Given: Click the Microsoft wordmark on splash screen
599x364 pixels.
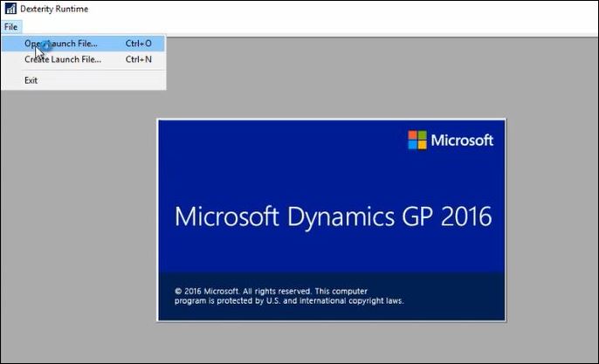Looking at the screenshot, I should pos(462,141).
